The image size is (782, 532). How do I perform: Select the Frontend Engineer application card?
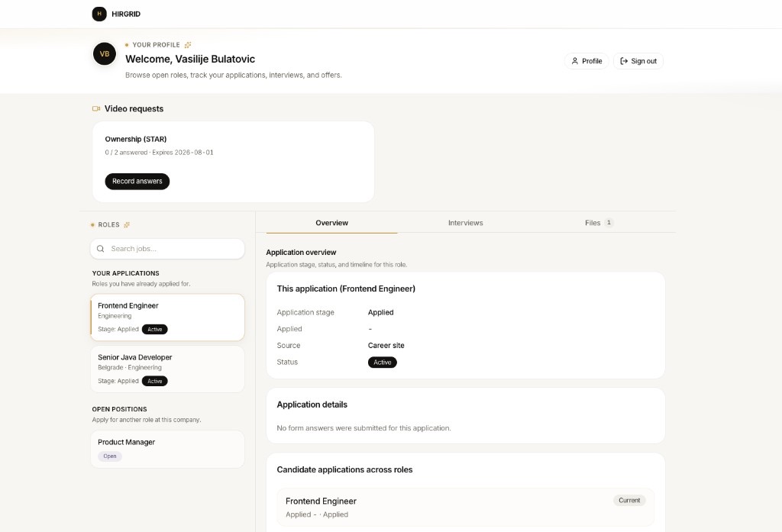[x=167, y=318]
